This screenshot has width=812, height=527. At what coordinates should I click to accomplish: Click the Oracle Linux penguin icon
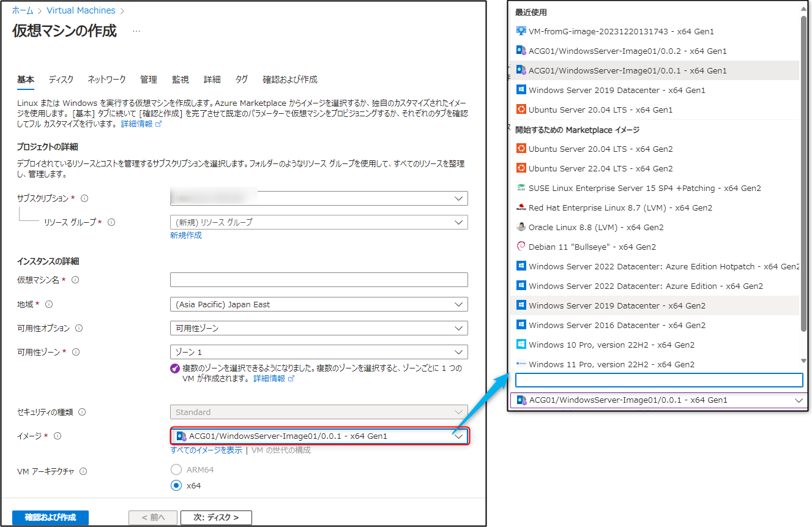[521, 227]
